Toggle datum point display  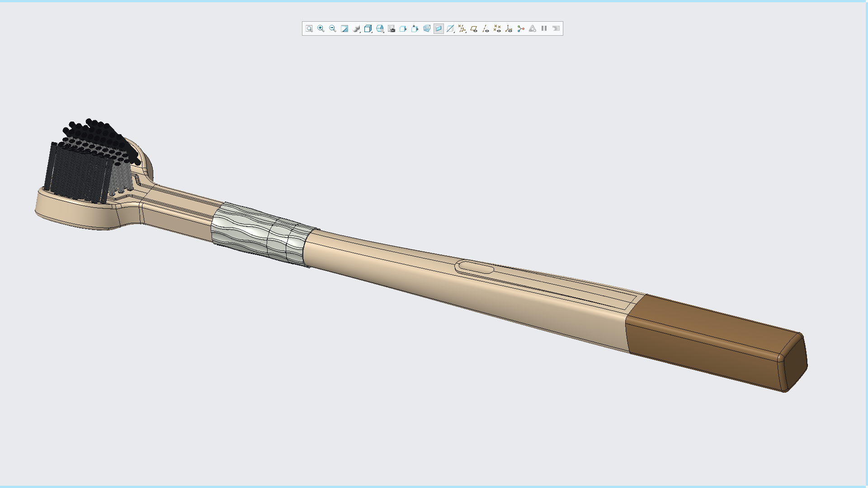click(x=497, y=28)
